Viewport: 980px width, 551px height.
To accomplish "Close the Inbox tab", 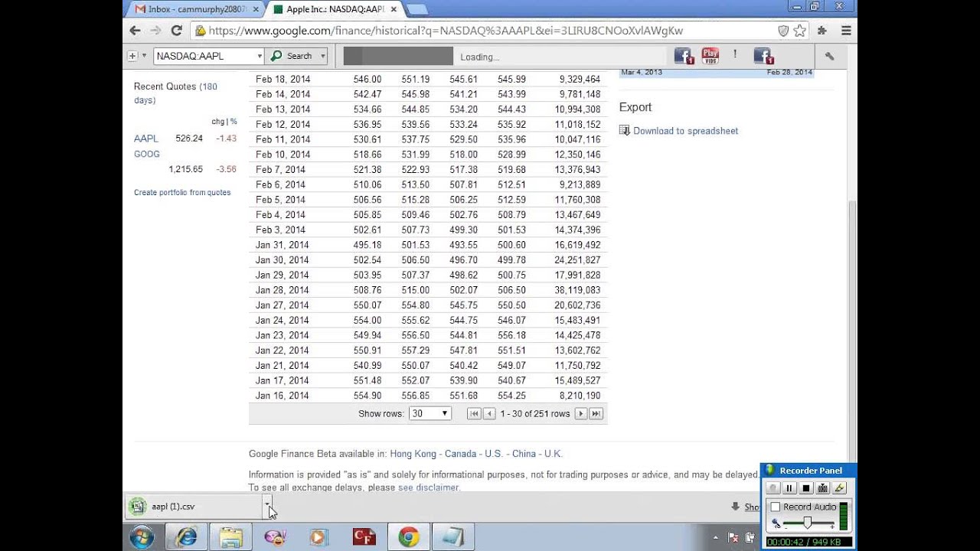I will pyautogui.click(x=256, y=9).
